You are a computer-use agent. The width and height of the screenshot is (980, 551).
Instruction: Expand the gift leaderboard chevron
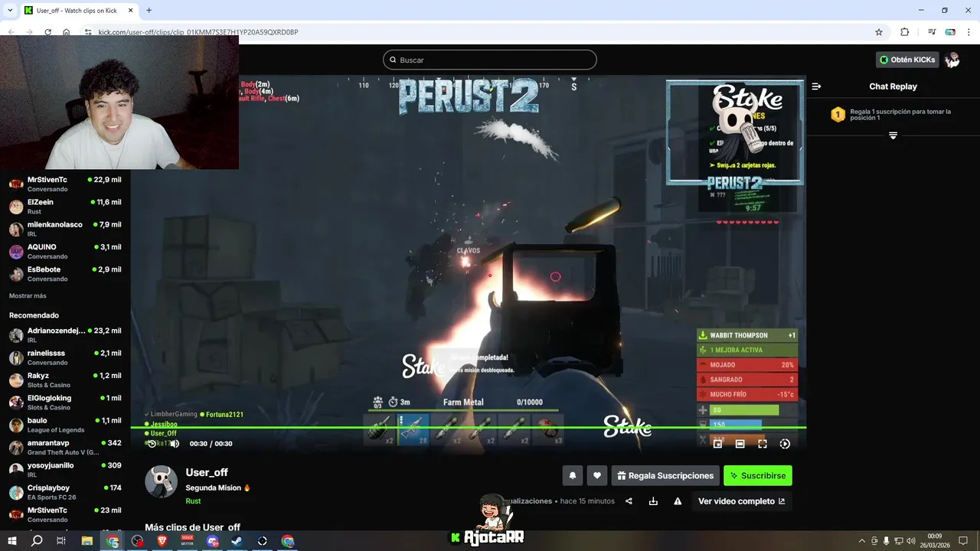(893, 135)
